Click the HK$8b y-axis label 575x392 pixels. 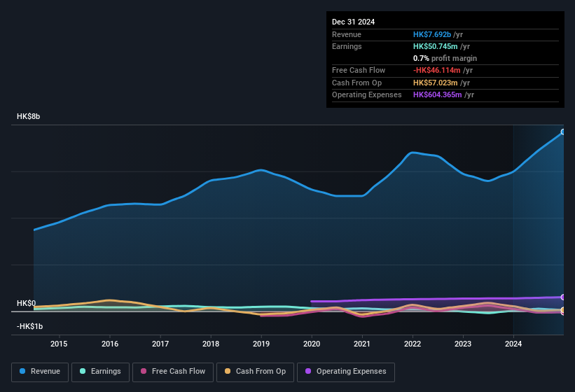coord(28,116)
